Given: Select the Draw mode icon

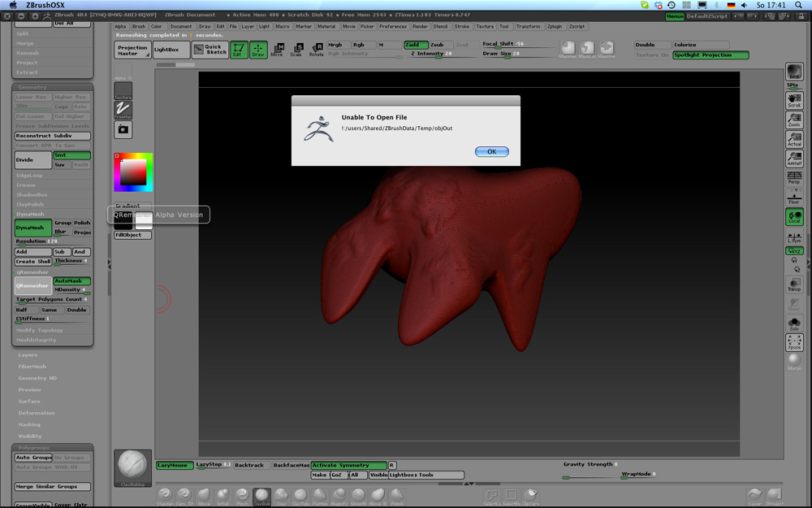Looking at the screenshot, I should 258,50.
